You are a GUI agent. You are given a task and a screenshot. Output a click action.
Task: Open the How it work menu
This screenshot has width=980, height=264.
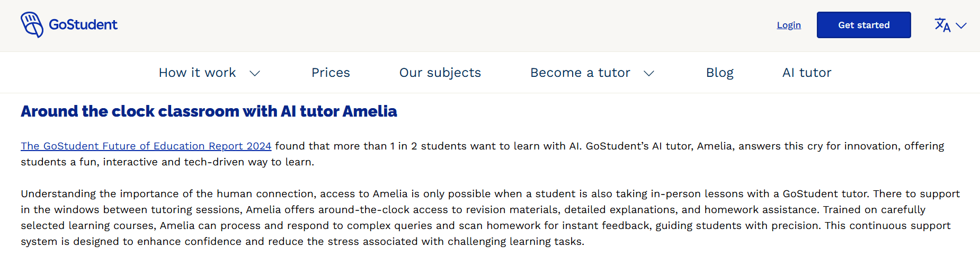pos(197,73)
